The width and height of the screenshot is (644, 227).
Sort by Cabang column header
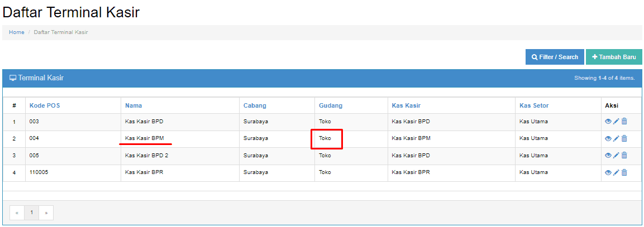point(255,106)
